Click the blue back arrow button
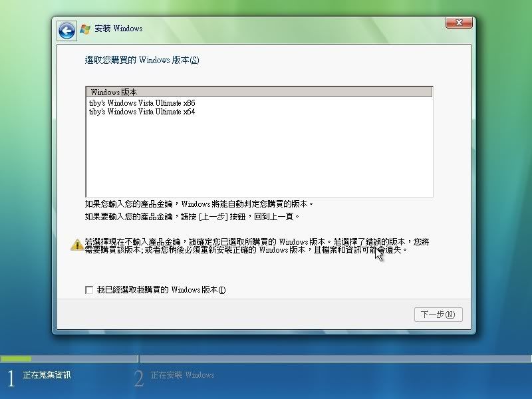532x399 pixels. click(66, 30)
